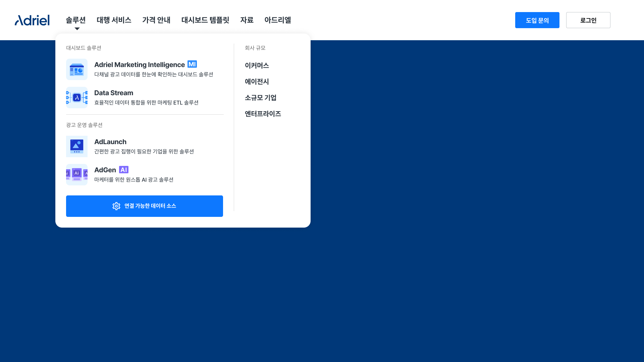Click the 대시보드 솔루션 section heading
Screen dimensions: 644x362
coord(84,48)
